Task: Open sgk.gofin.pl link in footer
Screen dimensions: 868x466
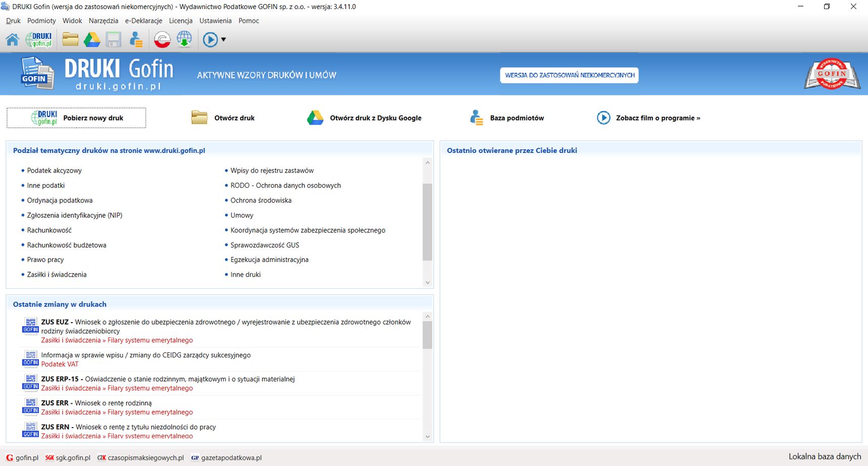Action: pyautogui.click(x=68, y=458)
